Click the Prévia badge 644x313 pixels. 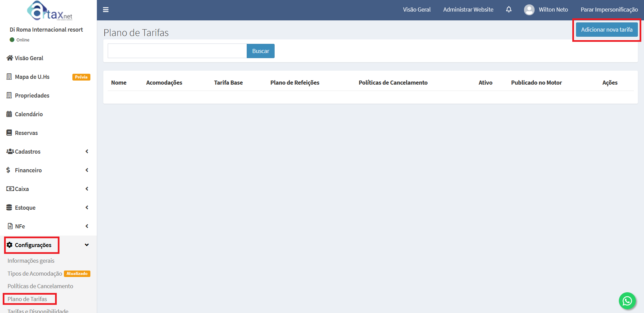[81, 77]
